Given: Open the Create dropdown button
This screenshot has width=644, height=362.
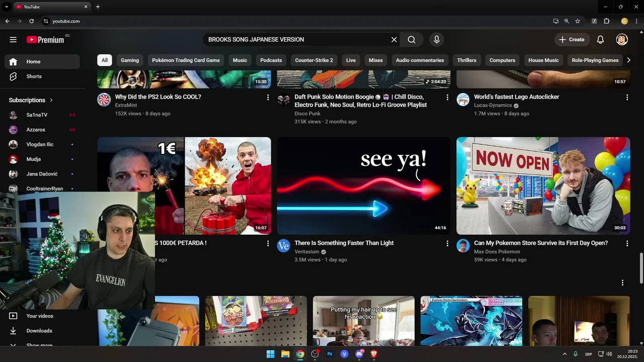Looking at the screenshot, I should point(572,40).
